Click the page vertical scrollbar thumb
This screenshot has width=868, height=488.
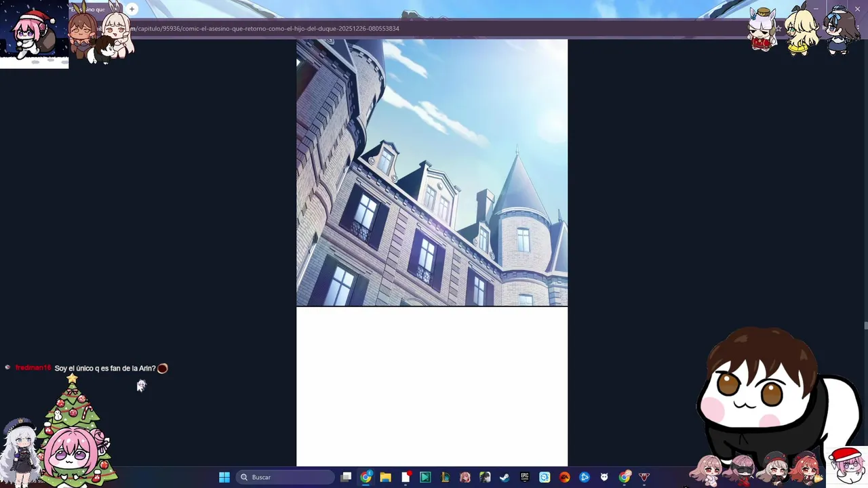865,327
